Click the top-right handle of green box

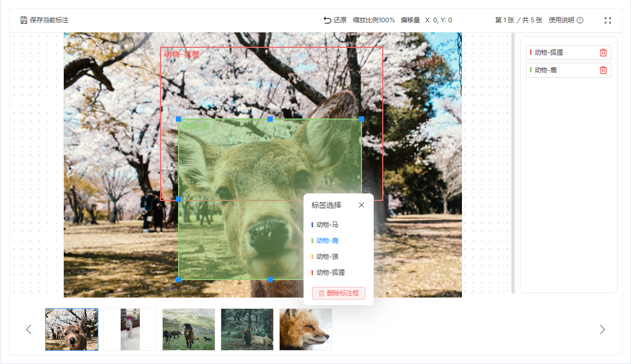coord(361,119)
